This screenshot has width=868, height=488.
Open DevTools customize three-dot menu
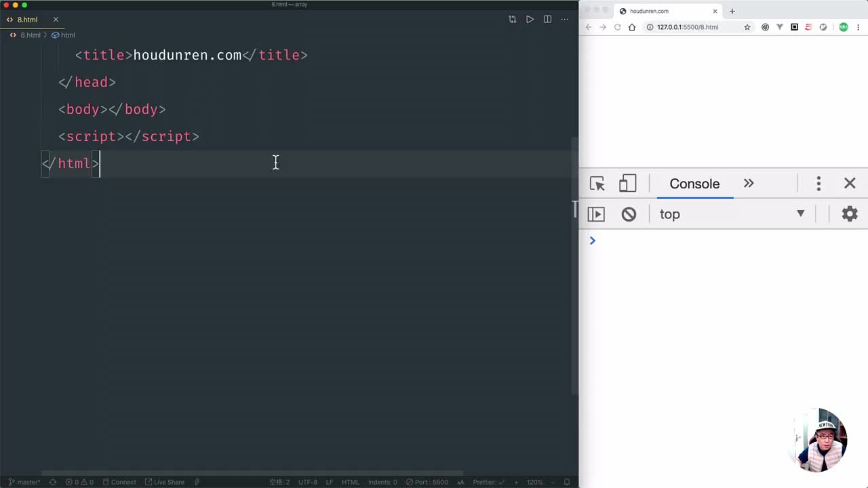coord(818,184)
